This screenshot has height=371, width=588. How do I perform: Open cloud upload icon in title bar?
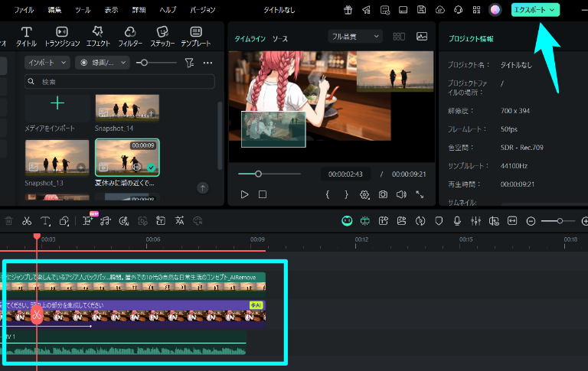click(x=440, y=10)
